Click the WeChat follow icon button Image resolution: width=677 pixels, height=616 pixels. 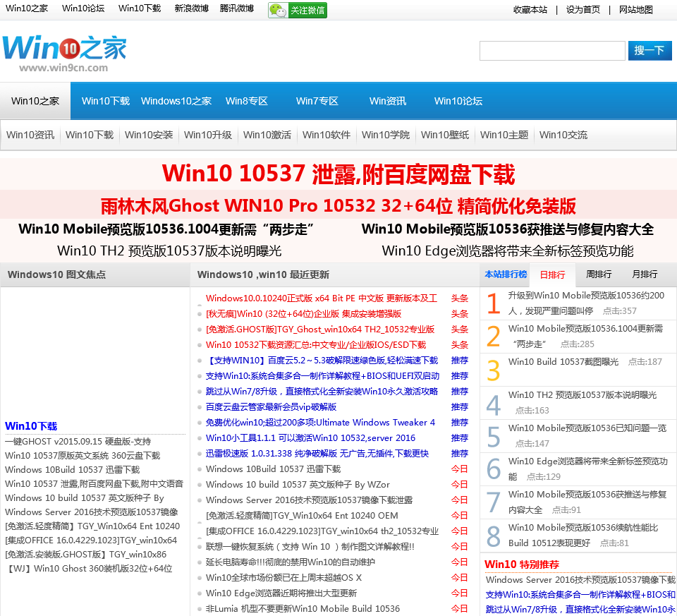(298, 10)
